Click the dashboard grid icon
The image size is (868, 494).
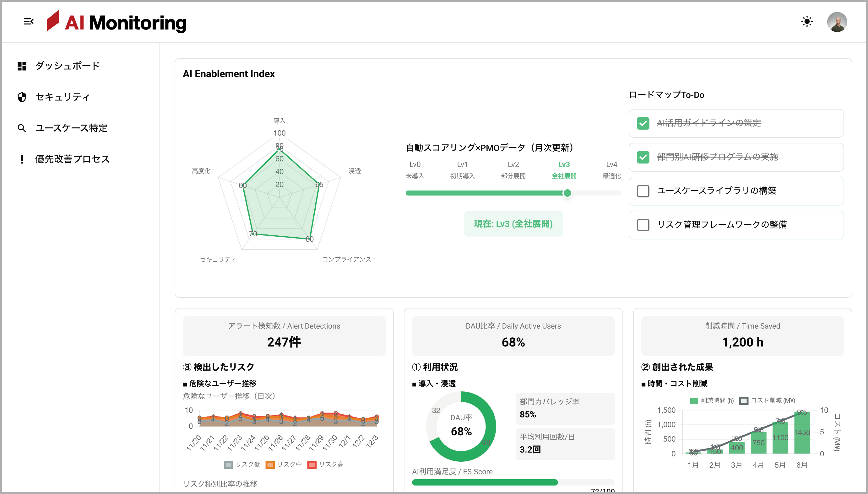22,66
